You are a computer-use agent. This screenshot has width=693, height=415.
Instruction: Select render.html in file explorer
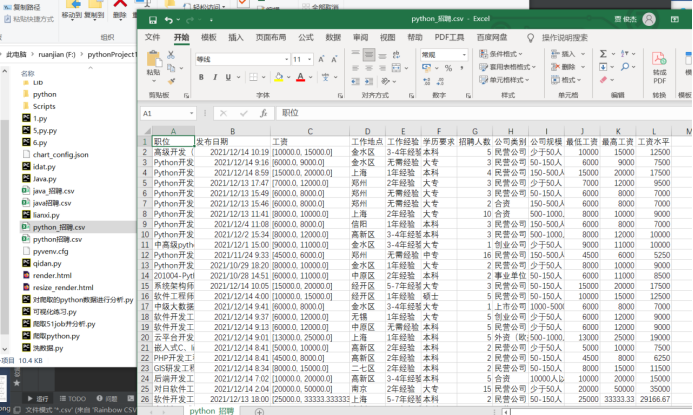pos(52,275)
